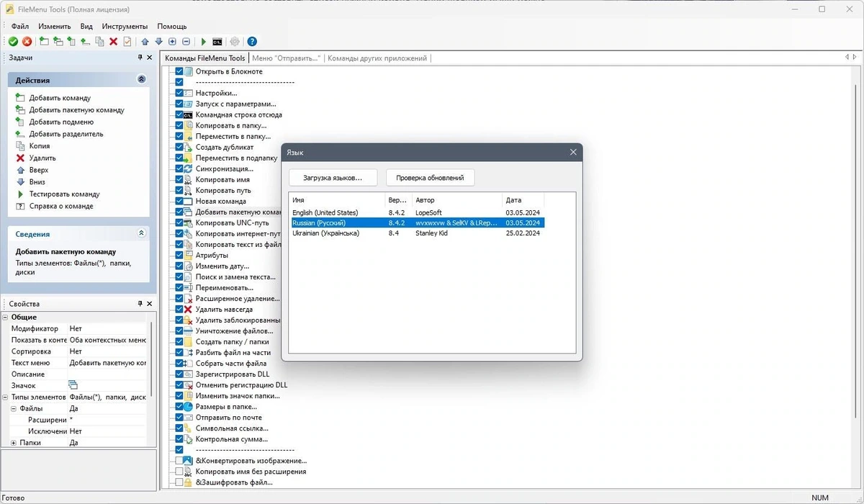Toggle the Открыть в Блокноте checkbox
This screenshot has width=864, height=504.
[179, 71]
